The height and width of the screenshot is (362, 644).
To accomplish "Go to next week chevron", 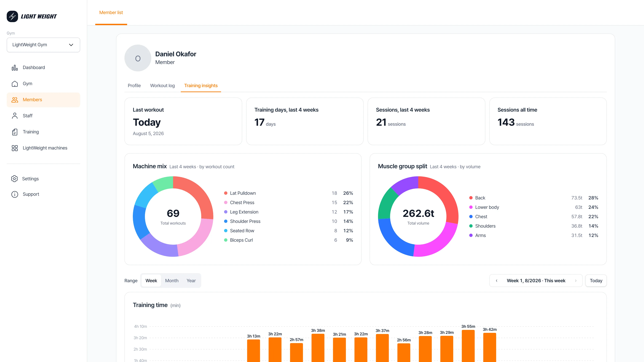I will (x=576, y=281).
